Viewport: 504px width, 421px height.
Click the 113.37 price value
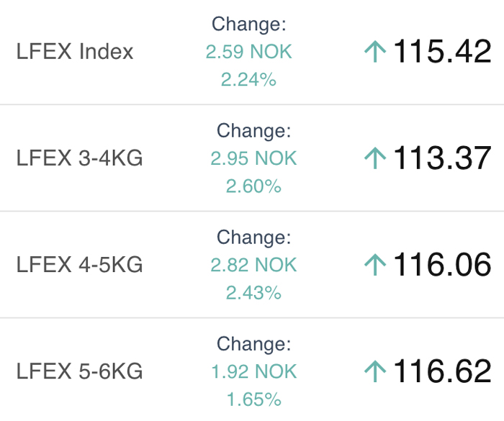point(442,158)
